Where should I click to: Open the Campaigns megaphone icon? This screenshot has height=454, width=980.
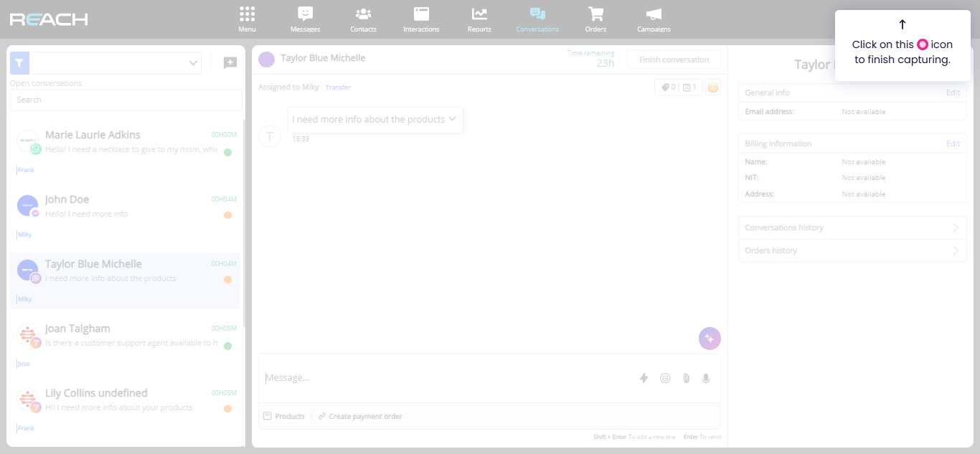pyautogui.click(x=654, y=14)
